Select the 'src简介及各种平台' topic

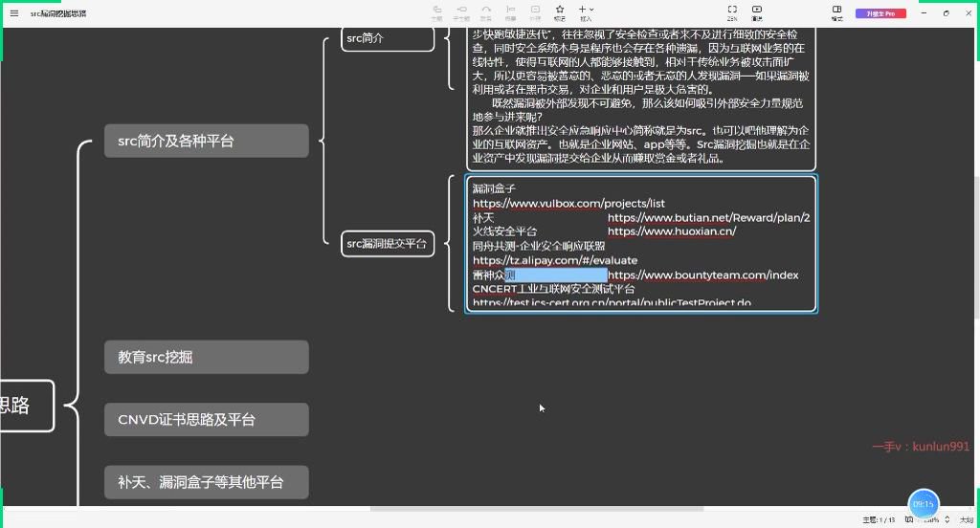click(x=207, y=141)
